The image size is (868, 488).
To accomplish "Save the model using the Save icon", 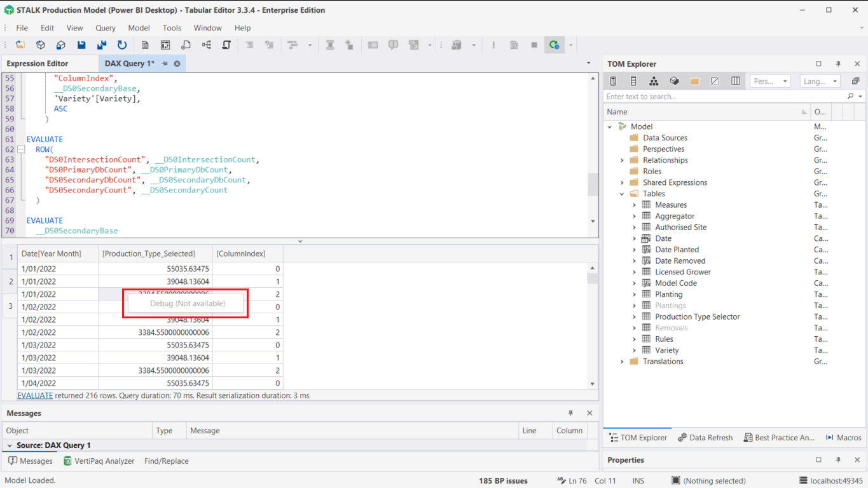I will click(x=80, y=44).
